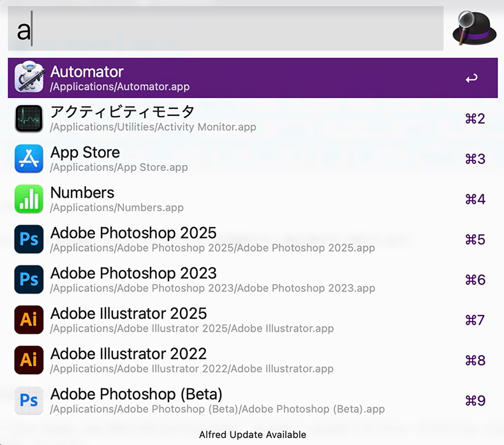The image size is (504, 445).
Task: Click in the Alfred search field
Action: [x=226, y=28]
